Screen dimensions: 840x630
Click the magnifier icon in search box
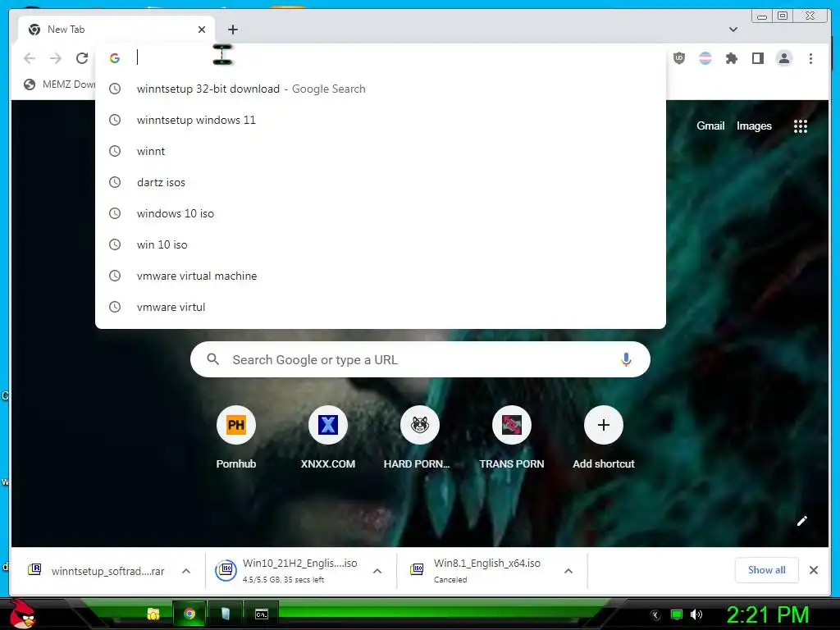point(212,359)
